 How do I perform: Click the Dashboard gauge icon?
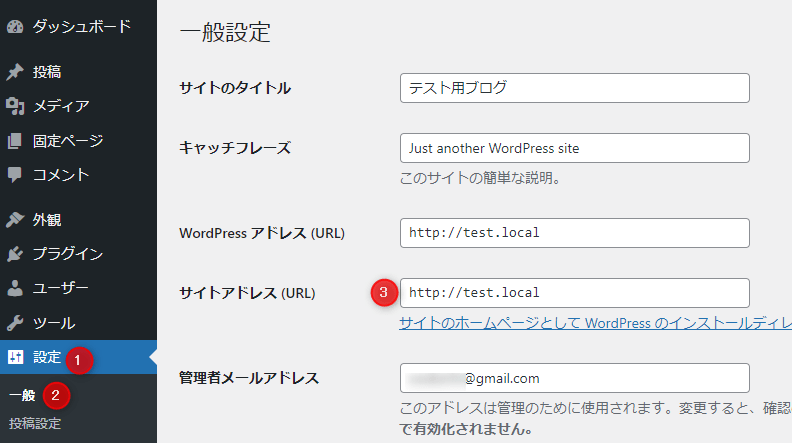coord(15,27)
